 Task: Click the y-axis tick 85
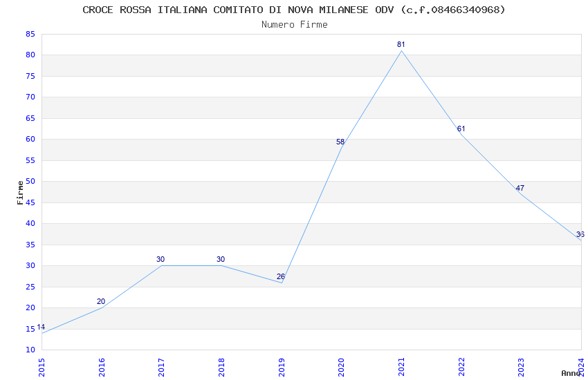click(30, 34)
